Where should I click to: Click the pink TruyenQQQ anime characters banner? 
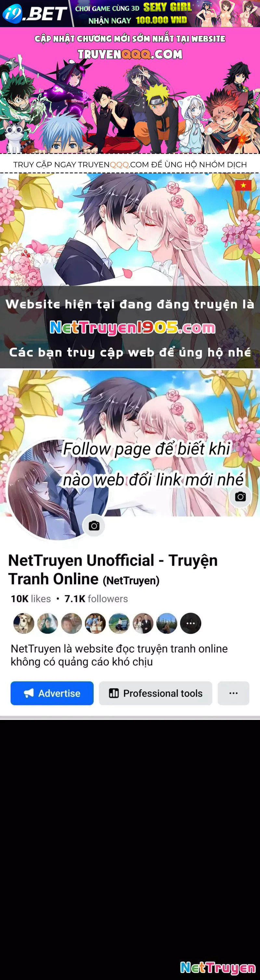point(130,90)
